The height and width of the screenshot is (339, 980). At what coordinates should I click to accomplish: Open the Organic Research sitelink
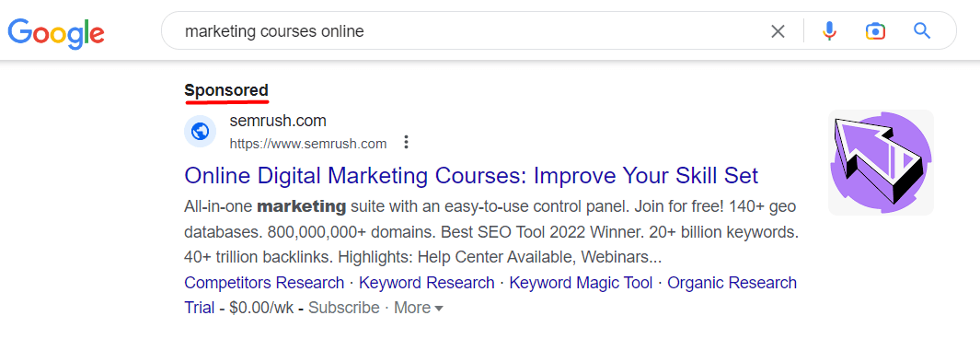click(x=732, y=283)
